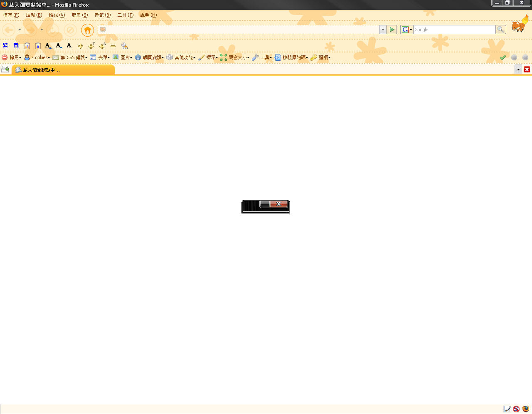Click the plus S zoom icon
Image resolution: width=532 pixels, height=414 pixels.
(102, 46)
